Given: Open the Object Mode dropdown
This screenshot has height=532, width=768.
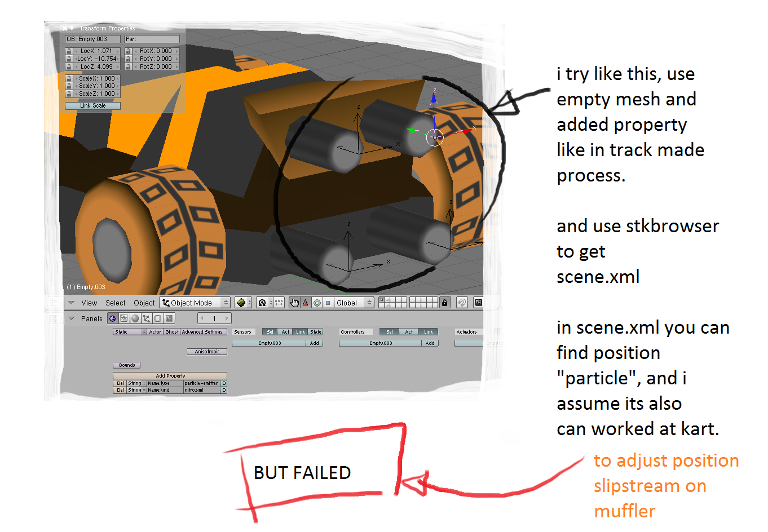Looking at the screenshot, I should coord(195,303).
